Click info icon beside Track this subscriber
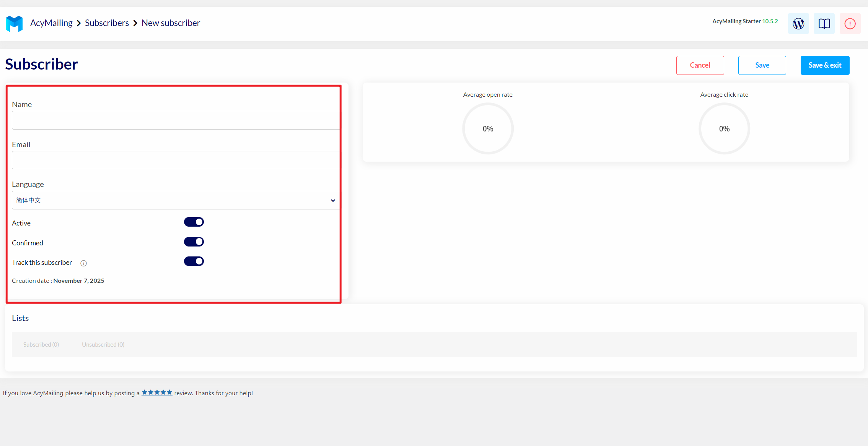The image size is (868, 446). (x=83, y=263)
